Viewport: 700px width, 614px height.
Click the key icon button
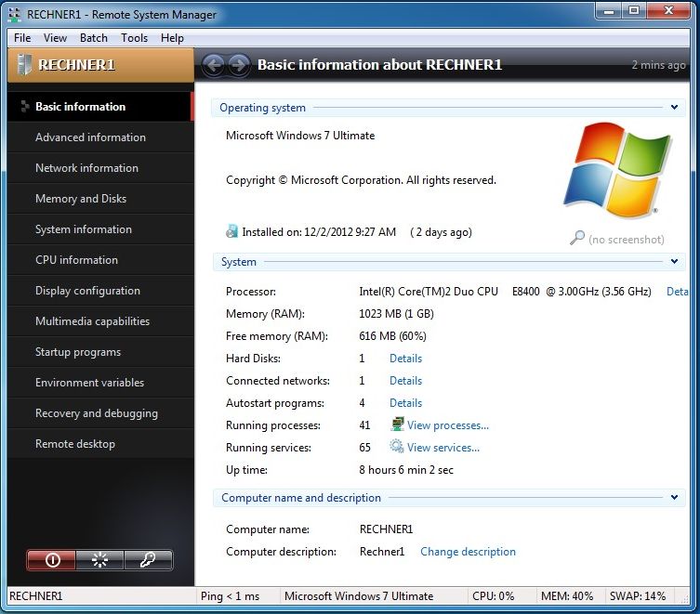pyautogui.click(x=148, y=559)
